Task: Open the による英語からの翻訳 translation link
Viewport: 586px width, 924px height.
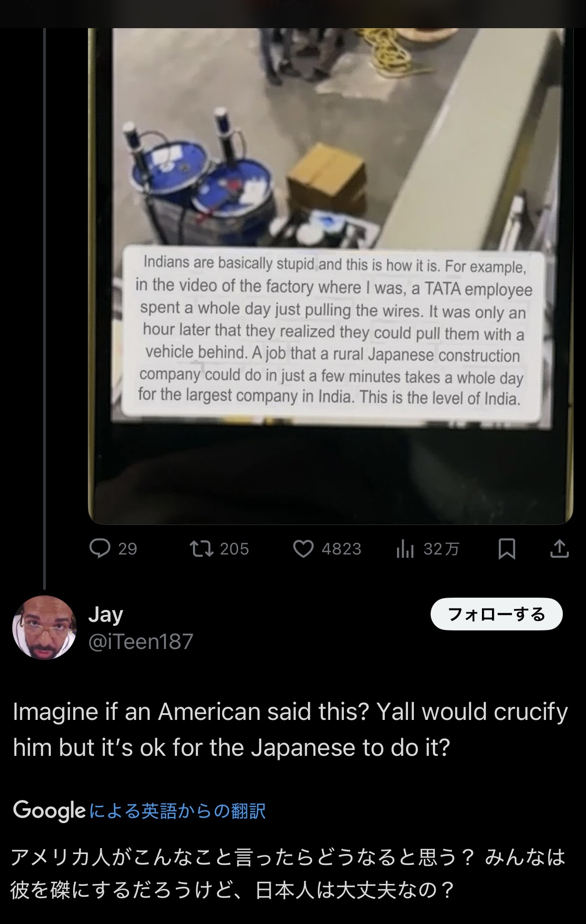Action: 178,811
